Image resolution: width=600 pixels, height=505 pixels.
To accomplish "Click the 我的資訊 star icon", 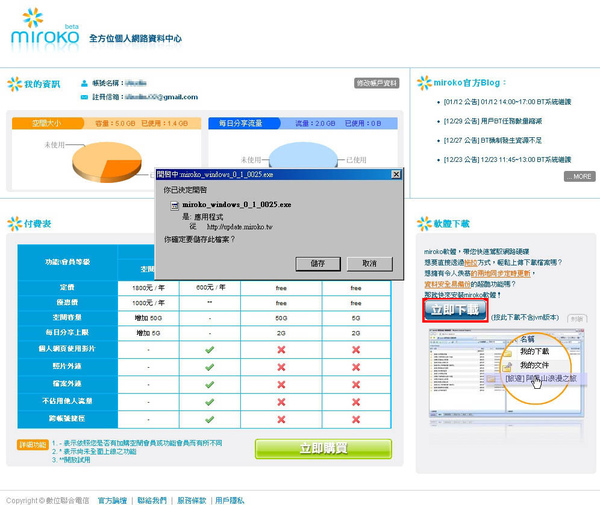I will click(x=15, y=84).
